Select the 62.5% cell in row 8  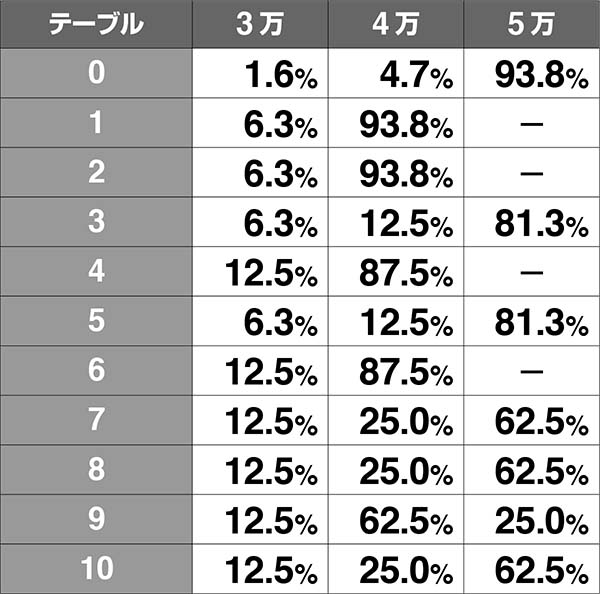click(x=541, y=469)
